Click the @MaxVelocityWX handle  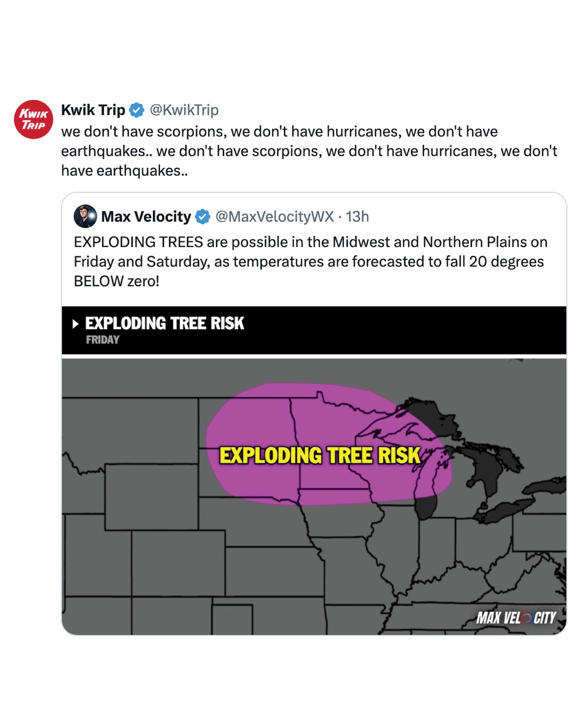tap(275, 217)
